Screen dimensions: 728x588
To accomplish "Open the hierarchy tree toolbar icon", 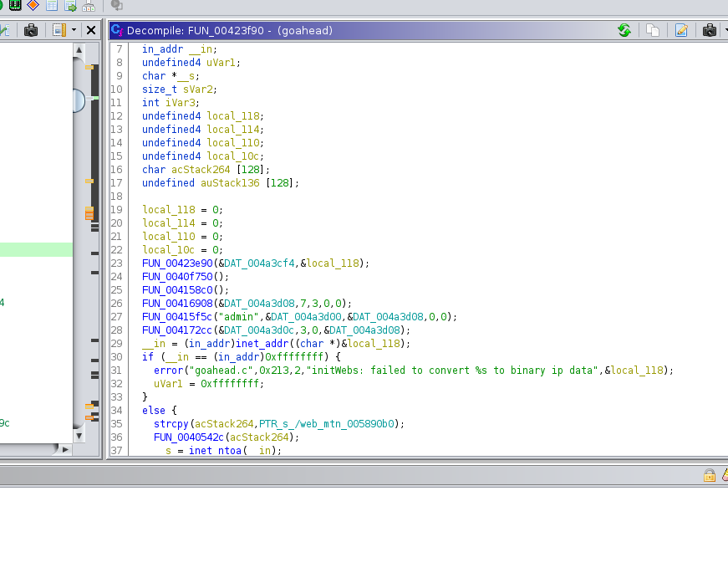I will coord(89,5).
